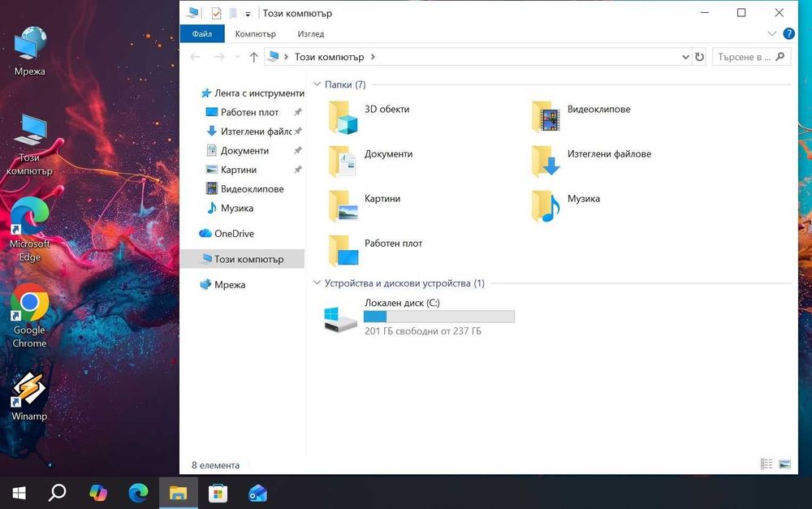Select Картини in navigation pane

click(x=231, y=170)
